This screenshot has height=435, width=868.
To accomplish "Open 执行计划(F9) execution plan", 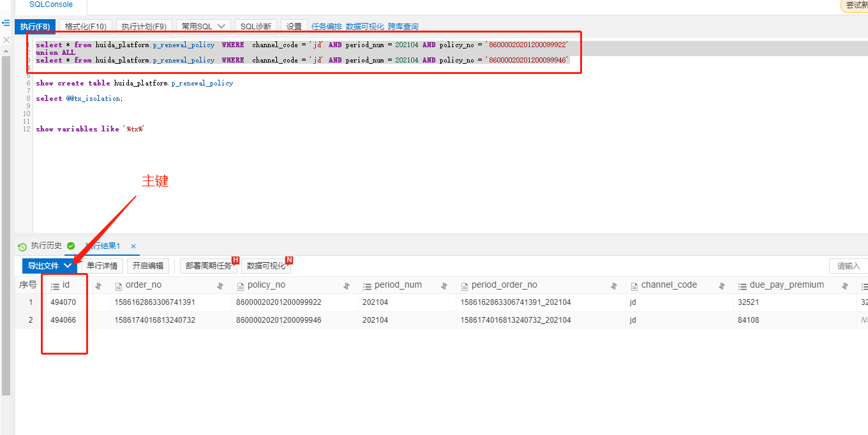I will (x=144, y=26).
